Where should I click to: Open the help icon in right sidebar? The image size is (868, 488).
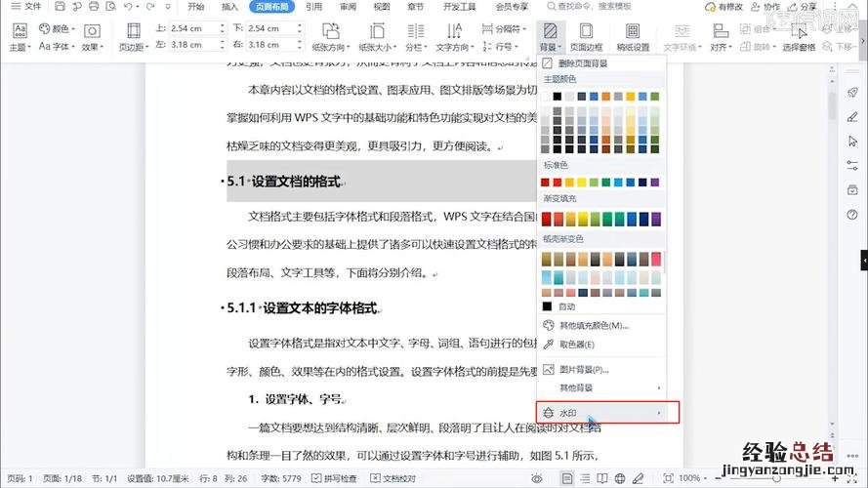coord(851,214)
